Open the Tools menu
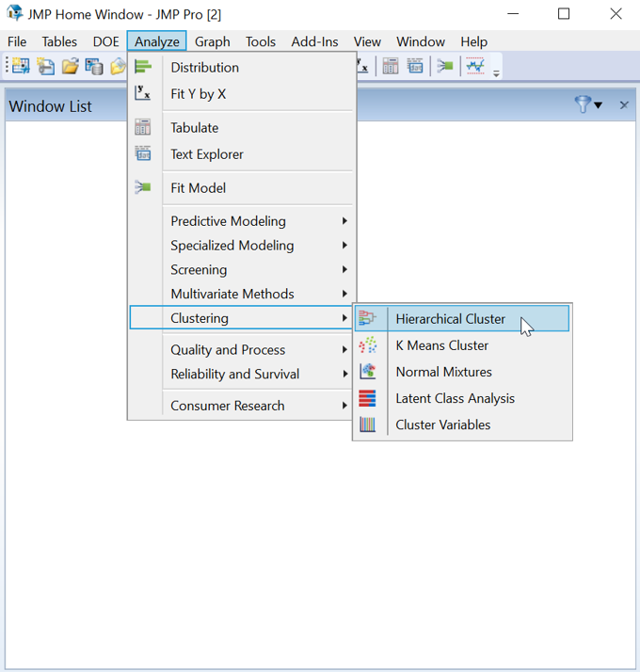The width and height of the screenshot is (640, 672). [x=260, y=41]
